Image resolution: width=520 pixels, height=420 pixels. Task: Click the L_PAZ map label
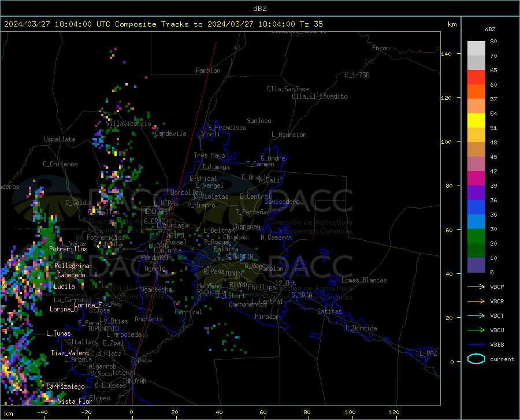[428, 354]
